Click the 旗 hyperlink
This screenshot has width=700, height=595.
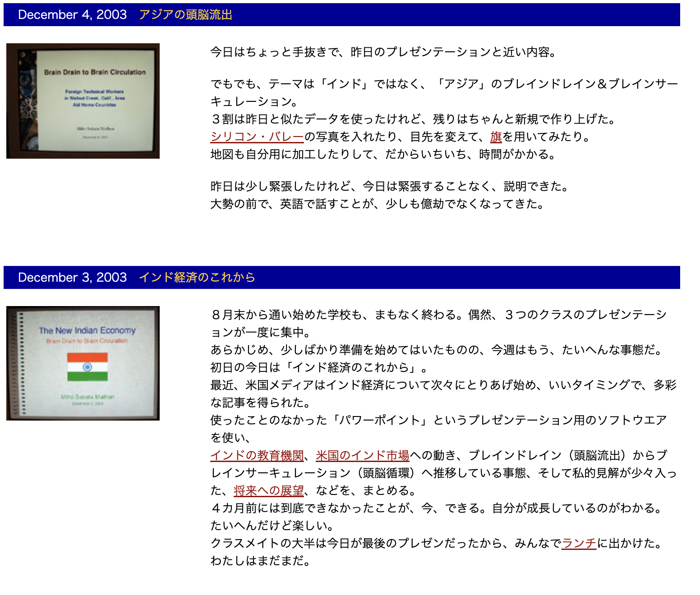tap(496, 137)
